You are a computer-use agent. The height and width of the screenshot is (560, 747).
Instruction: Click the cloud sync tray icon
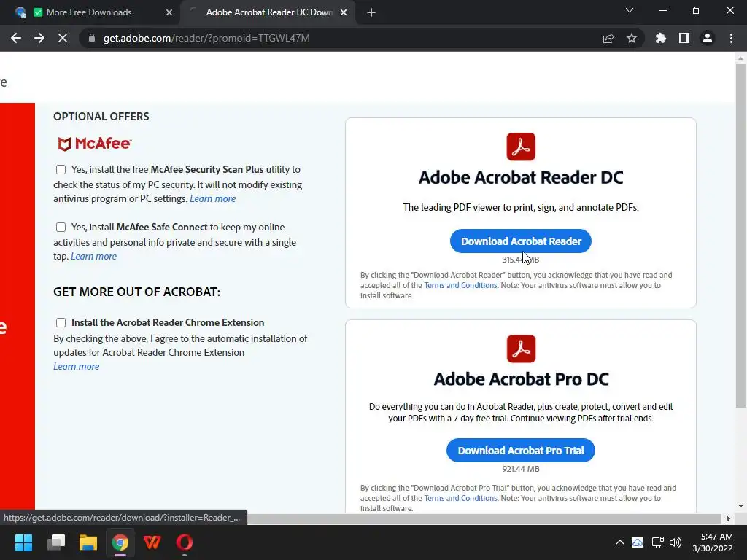[638, 542]
